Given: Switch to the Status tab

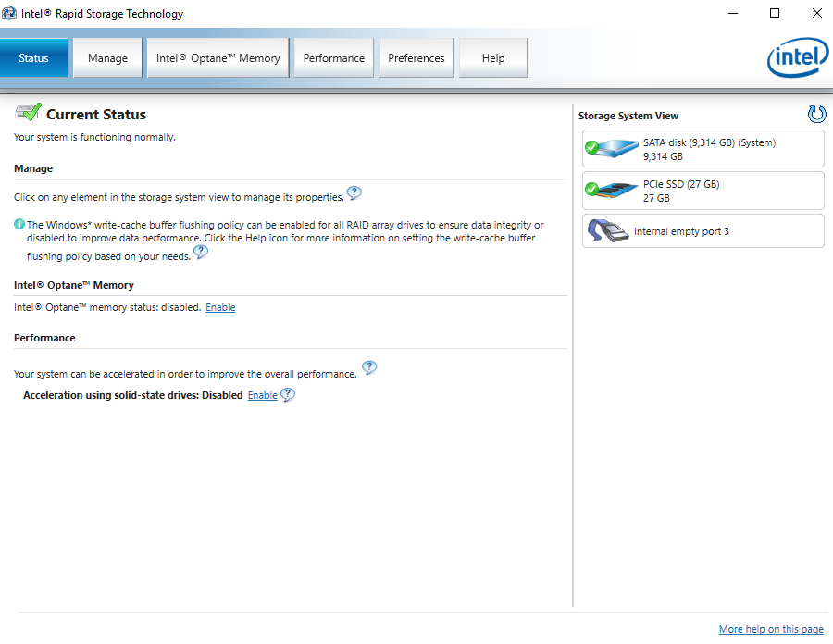Looking at the screenshot, I should pyautogui.click(x=34, y=58).
